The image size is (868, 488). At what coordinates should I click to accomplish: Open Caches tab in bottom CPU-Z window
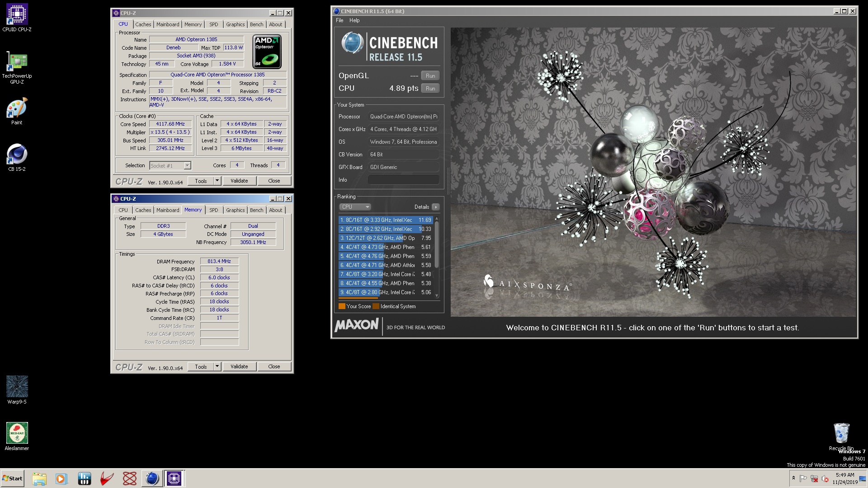143,210
